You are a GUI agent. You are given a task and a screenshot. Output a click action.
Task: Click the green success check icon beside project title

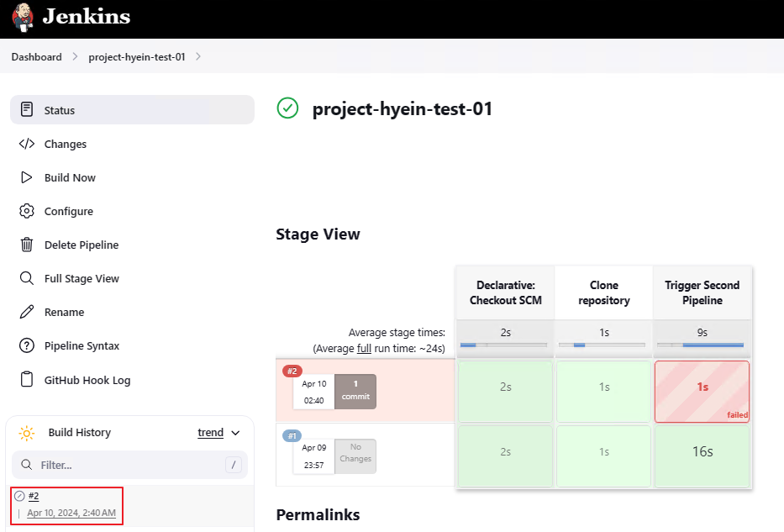[x=287, y=108]
